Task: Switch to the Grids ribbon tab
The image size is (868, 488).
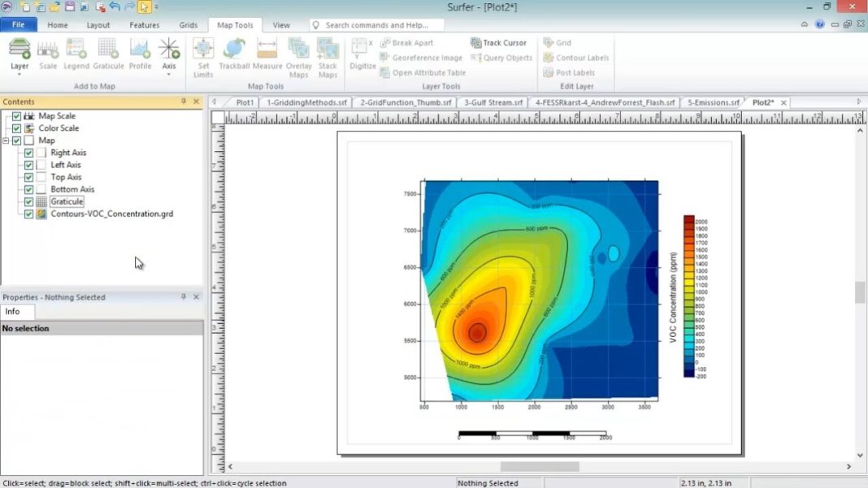Action: (188, 24)
